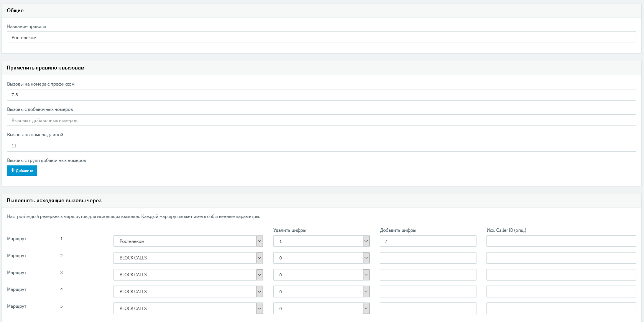Click the Выполнять исходящие вызовы через heading
This screenshot has height=322, width=644.
[54, 200]
